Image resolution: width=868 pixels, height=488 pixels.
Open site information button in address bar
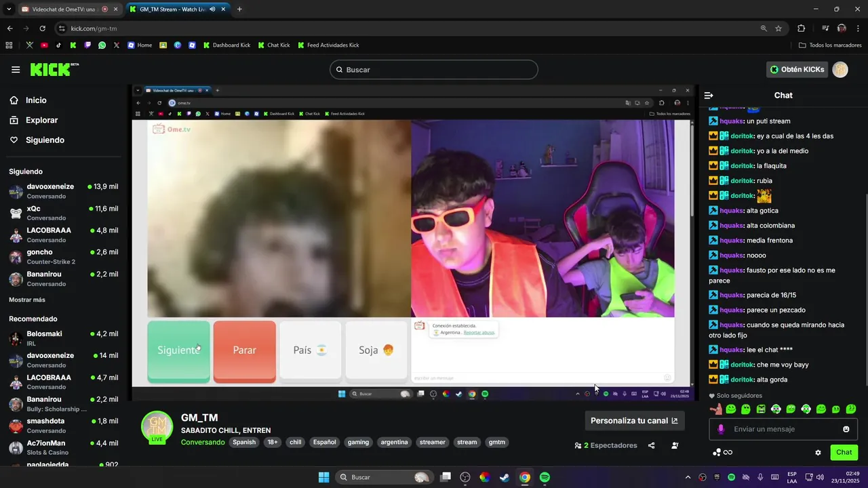pos(62,28)
